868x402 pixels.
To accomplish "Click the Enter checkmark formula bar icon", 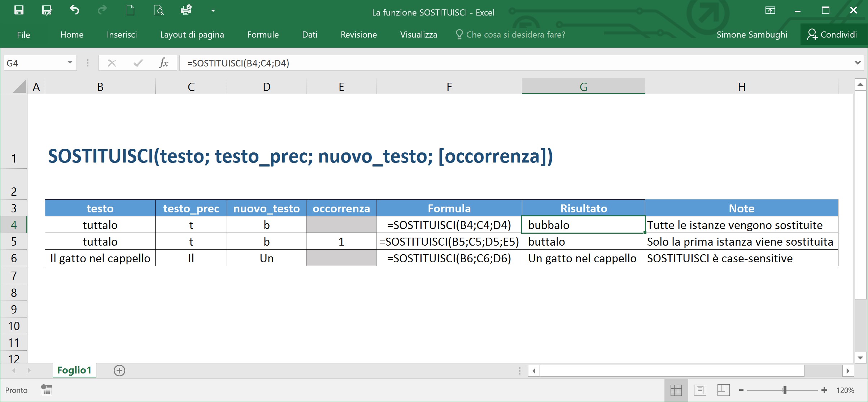I will tap(138, 63).
